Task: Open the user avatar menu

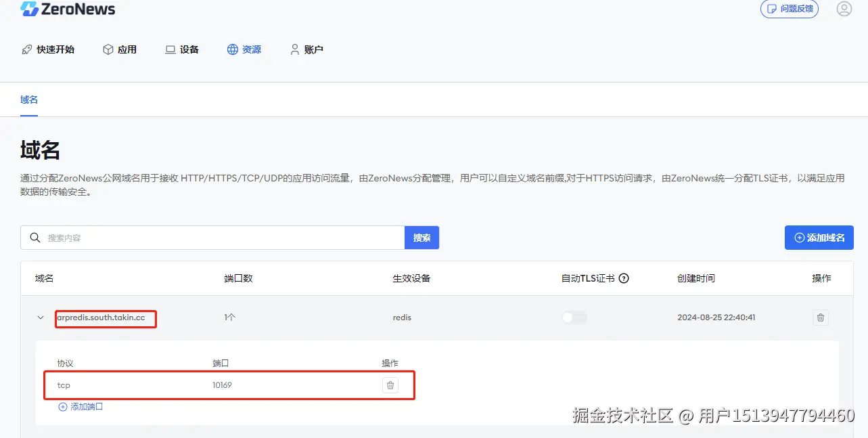Action: tap(844, 9)
